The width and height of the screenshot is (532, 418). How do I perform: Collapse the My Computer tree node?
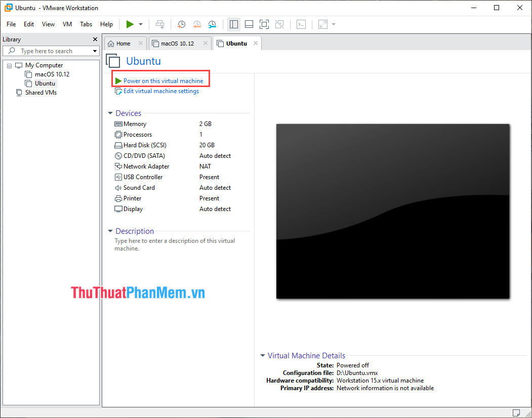(9, 65)
